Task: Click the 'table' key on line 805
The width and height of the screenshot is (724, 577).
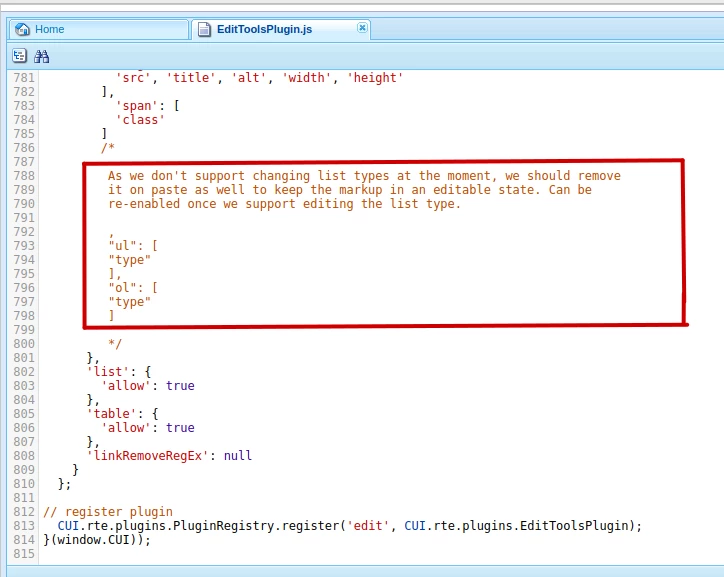Action: coord(112,414)
